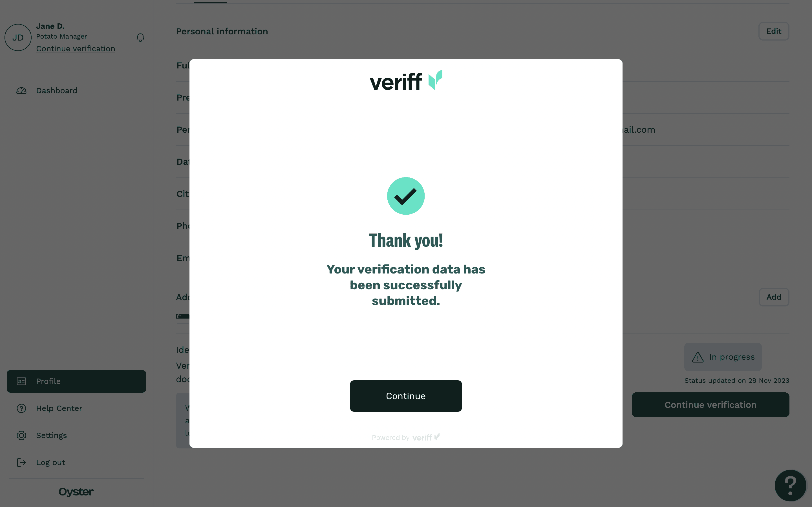Click the notification bell icon
This screenshot has width=812, height=507.
tap(140, 37)
